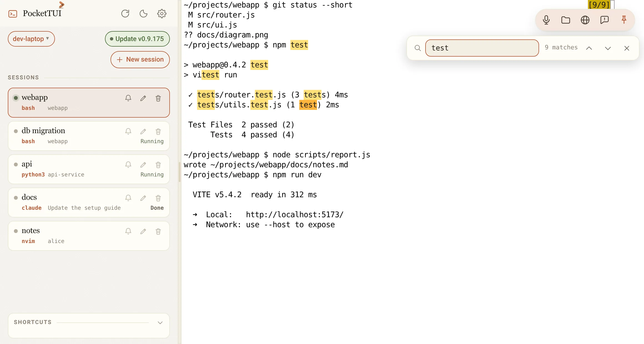Delete the docs session
Screen dimensions: 644x344
[158, 198]
